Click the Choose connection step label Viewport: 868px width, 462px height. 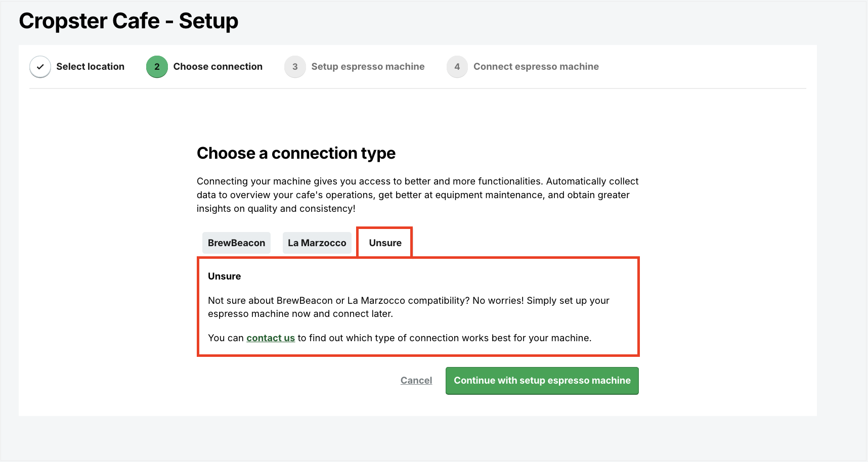coord(218,67)
